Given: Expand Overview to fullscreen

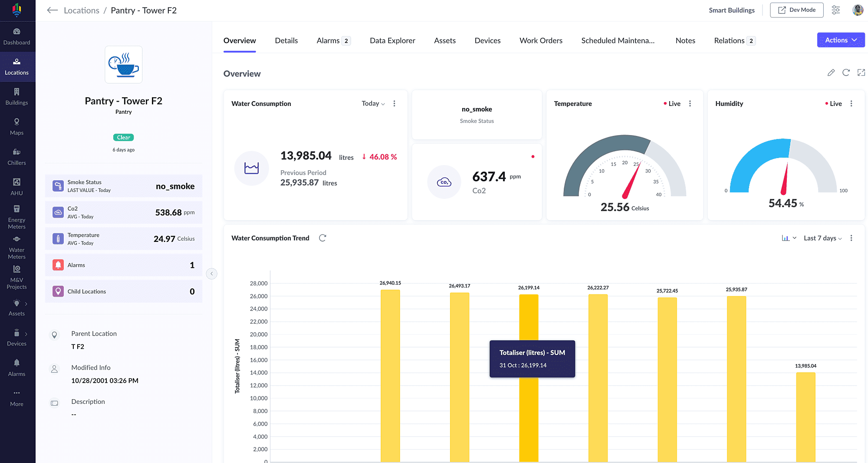Looking at the screenshot, I should tap(861, 73).
